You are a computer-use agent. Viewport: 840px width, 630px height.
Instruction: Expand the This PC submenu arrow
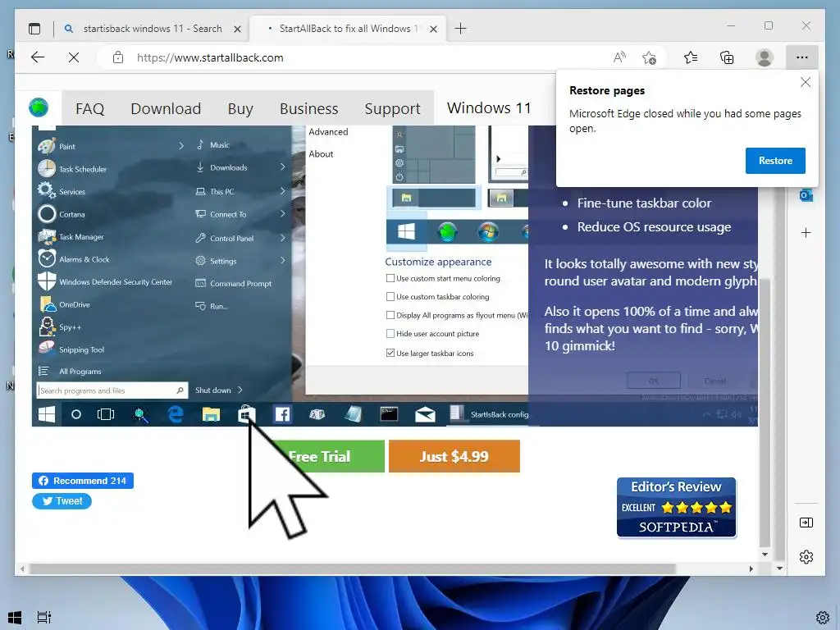tap(282, 191)
